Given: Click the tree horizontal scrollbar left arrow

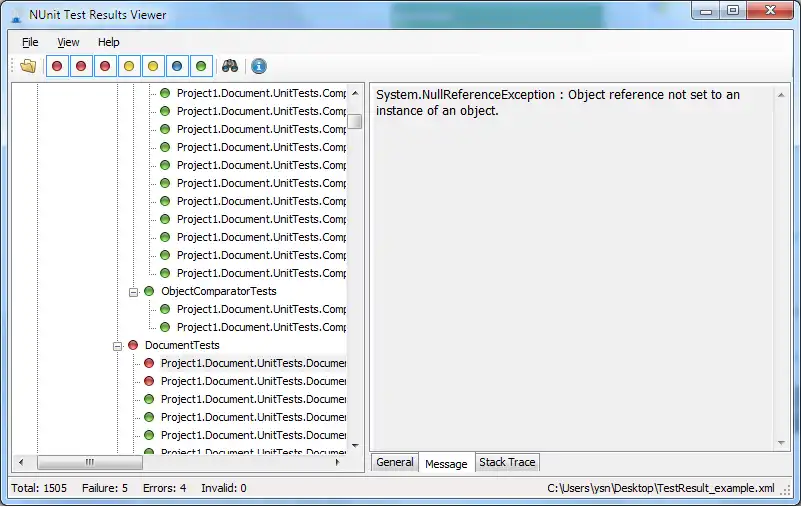Looking at the screenshot, I should pyautogui.click(x=21, y=463).
